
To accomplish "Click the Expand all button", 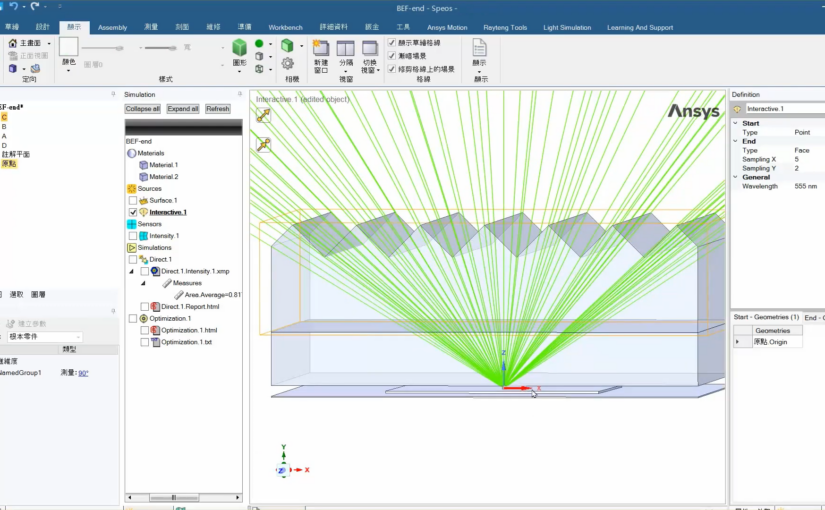I will pyautogui.click(x=183, y=108).
